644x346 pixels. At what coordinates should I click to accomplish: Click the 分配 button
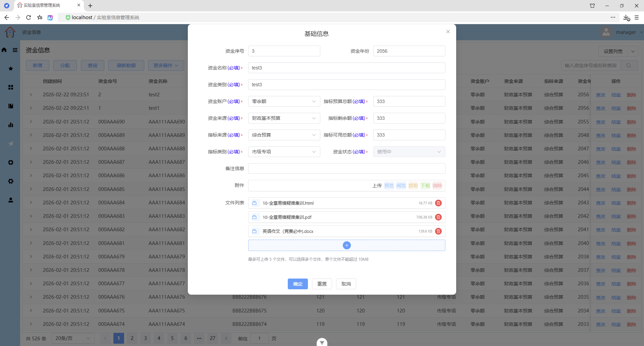click(65, 65)
